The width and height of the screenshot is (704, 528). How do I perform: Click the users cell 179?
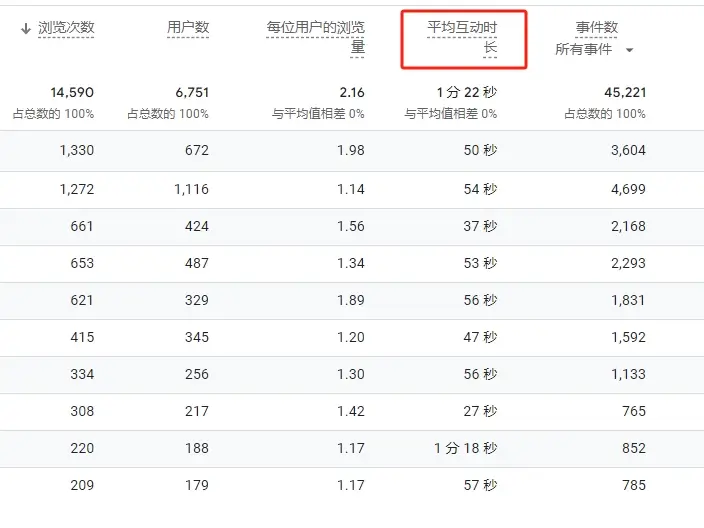(197, 485)
